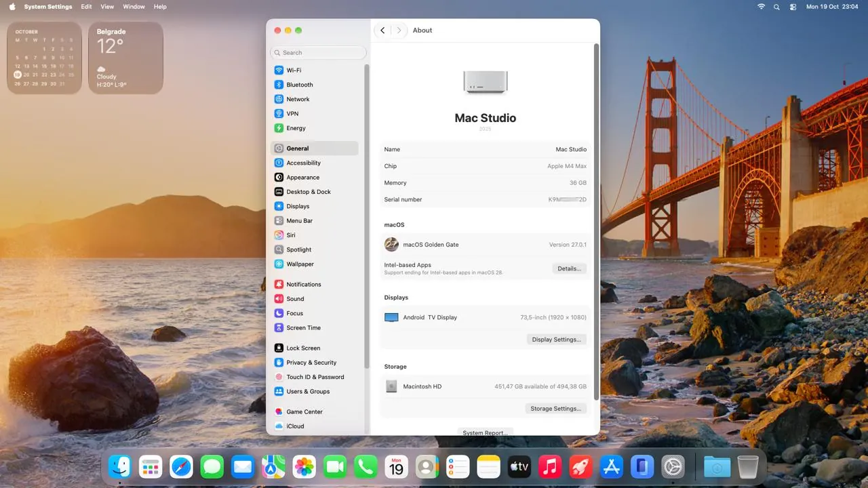Click the forward navigation chevron
Screen dimensions: 868x488
coord(399,30)
